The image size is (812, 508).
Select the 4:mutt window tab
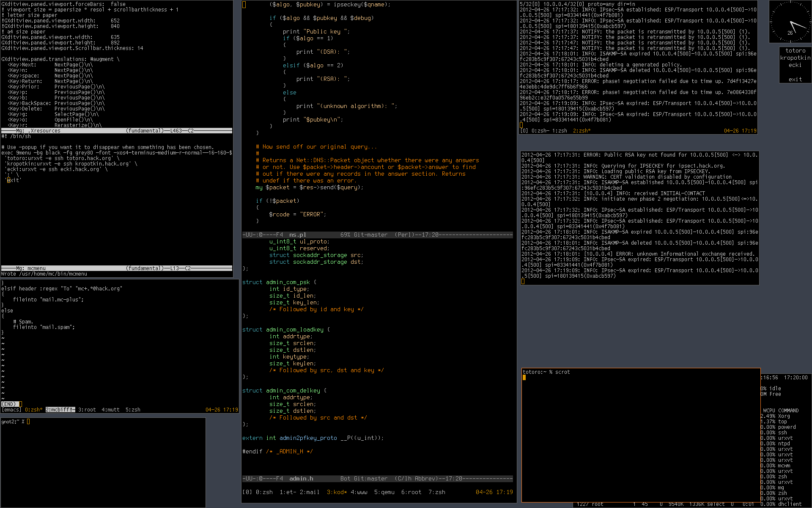click(x=110, y=410)
